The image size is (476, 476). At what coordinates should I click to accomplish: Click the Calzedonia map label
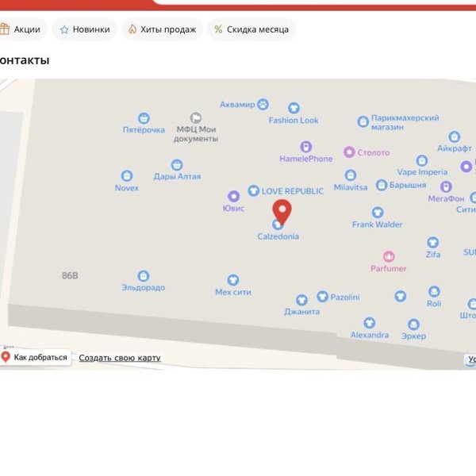click(278, 236)
